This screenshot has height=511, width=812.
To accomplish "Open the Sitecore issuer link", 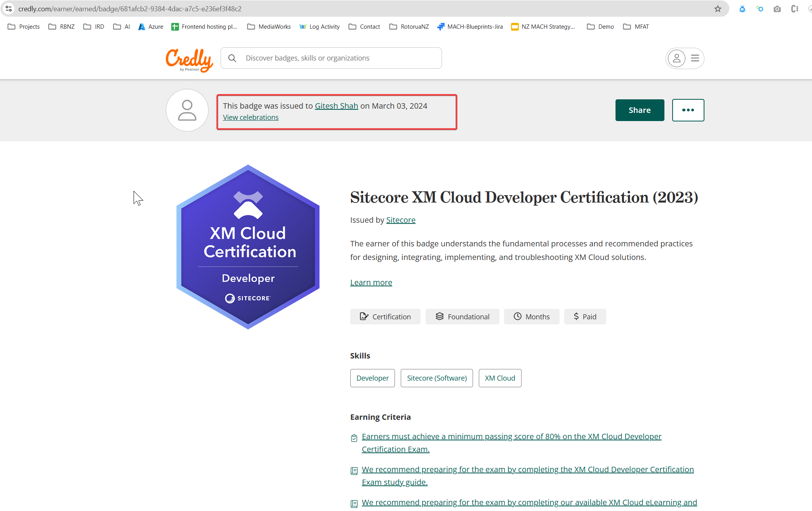I will (x=401, y=220).
